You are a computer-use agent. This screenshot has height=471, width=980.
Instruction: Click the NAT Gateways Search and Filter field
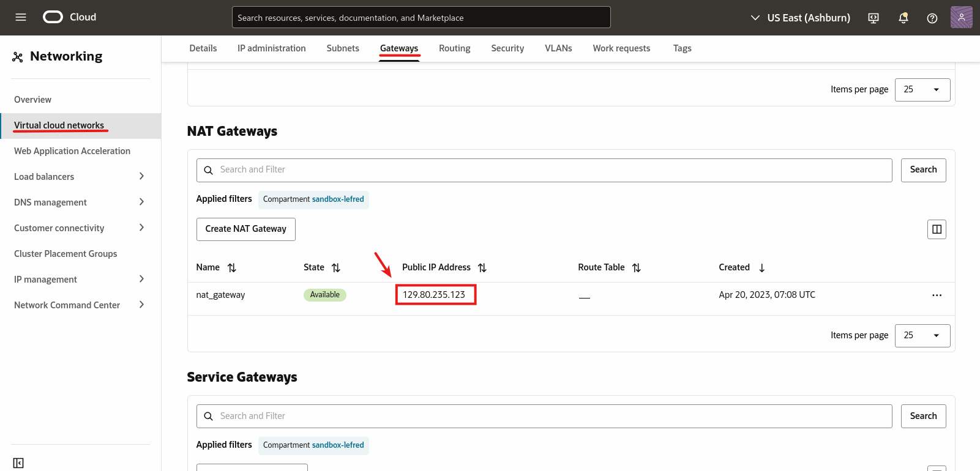[544, 170]
